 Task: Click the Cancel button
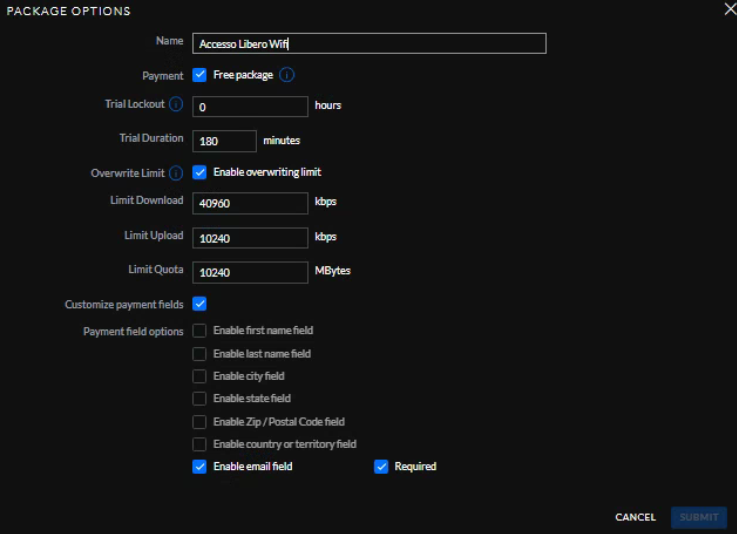click(x=635, y=517)
